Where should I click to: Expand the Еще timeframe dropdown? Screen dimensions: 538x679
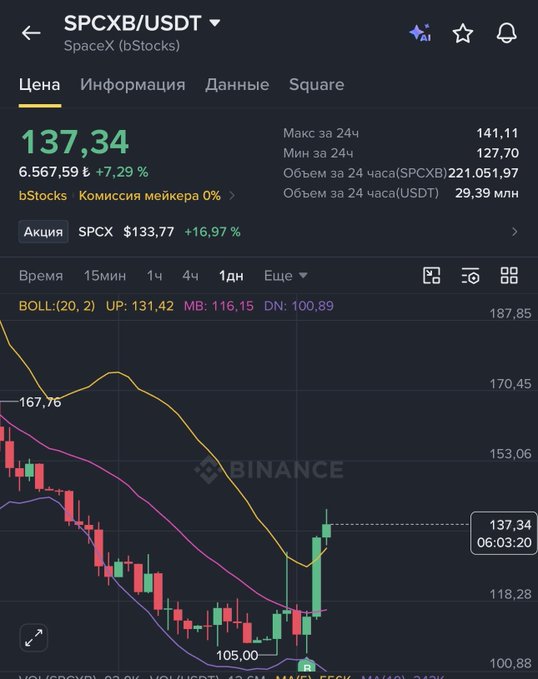pyautogui.click(x=285, y=275)
